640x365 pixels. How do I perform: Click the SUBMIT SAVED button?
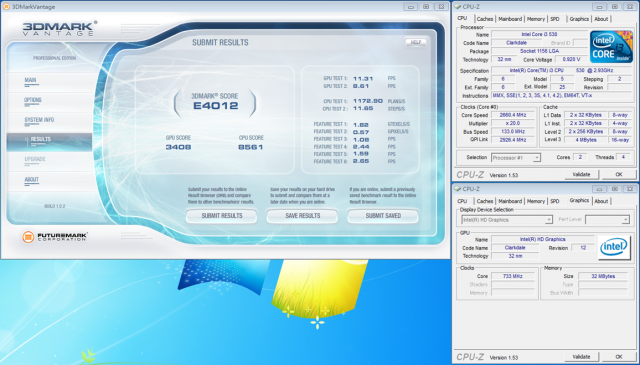(x=383, y=216)
